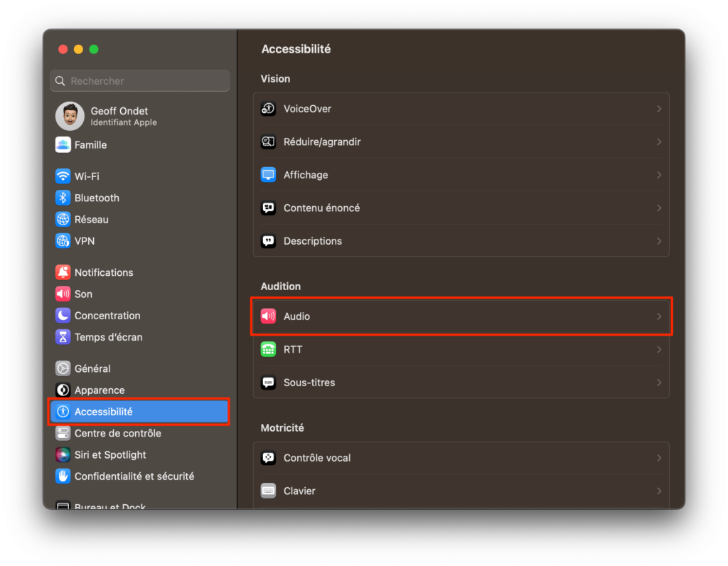Click the Réduire/agrandir zoom icon
Viewport: 728px width, 566px height.
(x=268, y=141)
